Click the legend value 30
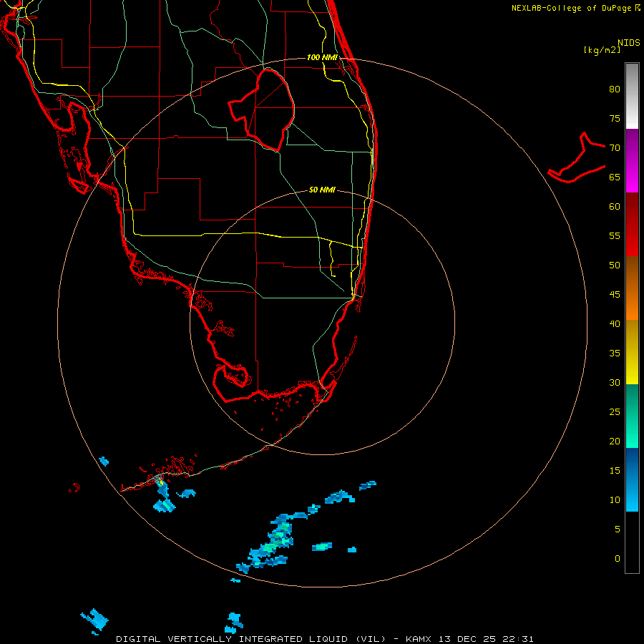 (615, 382)
